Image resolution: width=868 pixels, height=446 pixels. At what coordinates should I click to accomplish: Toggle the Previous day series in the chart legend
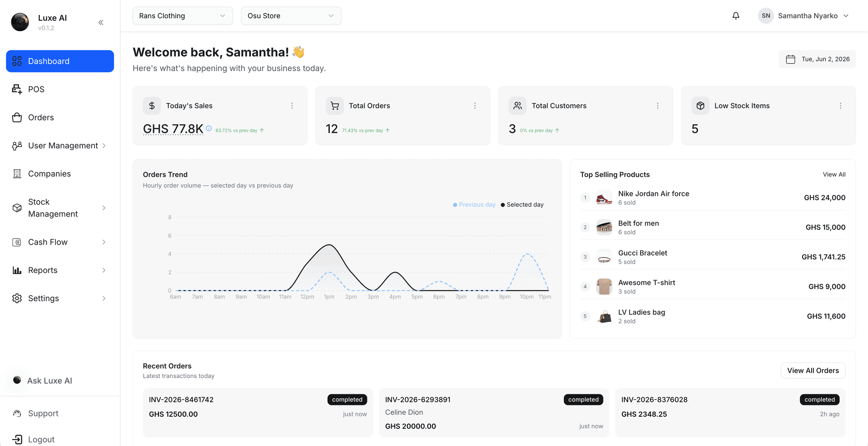tap(474, 205)
